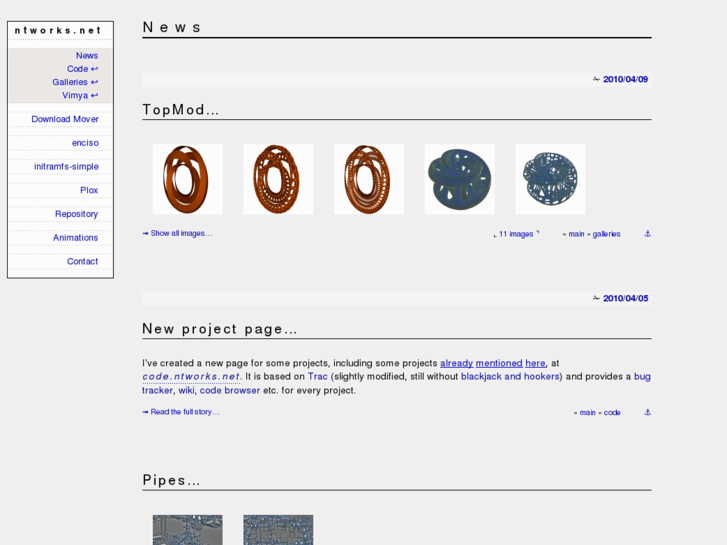Screen dimensions: 727x545
Task: Open blackjack and hookers link
Action: pos(510,377)
